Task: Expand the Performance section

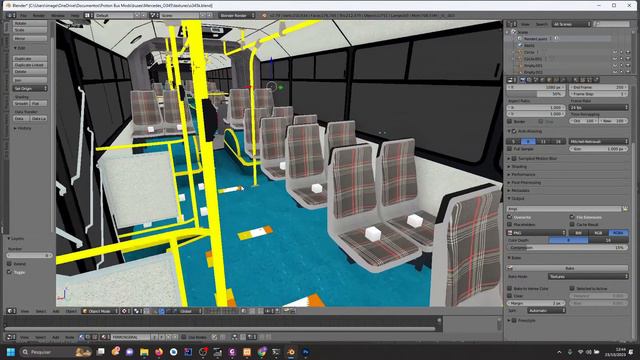Action: point(521,174)
